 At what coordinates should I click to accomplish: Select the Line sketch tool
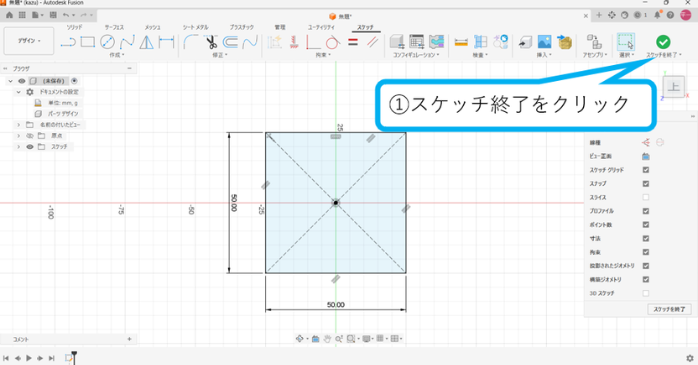[68, 42]
